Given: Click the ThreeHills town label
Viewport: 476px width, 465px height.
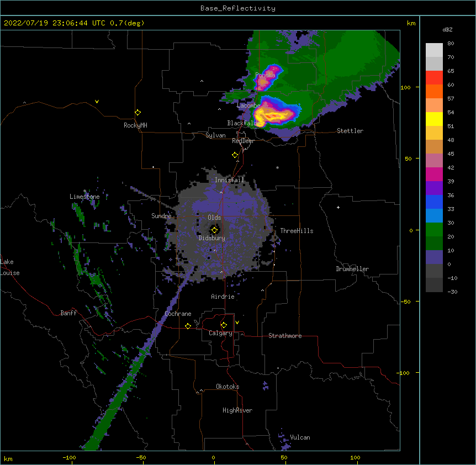Looking at the screenshot, I should click(x=297, y=231).
